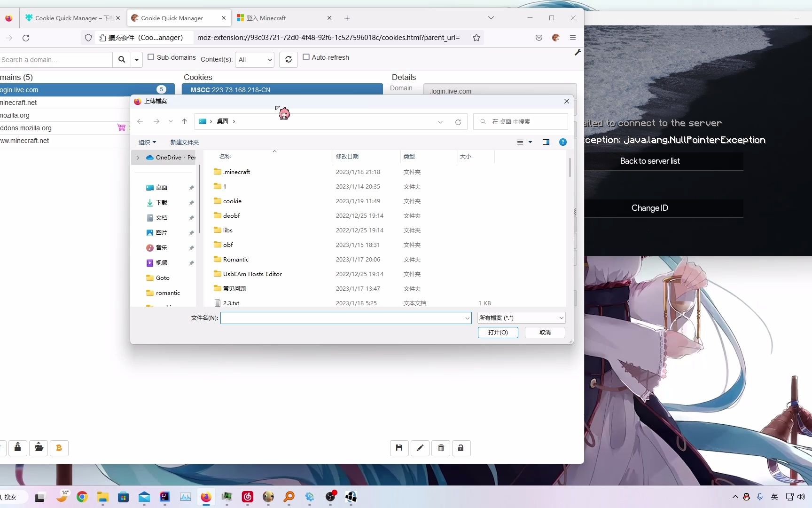Click Back to server list in Minecraft window
Viewport: 812px width, 508px height.
click(650, 161)
